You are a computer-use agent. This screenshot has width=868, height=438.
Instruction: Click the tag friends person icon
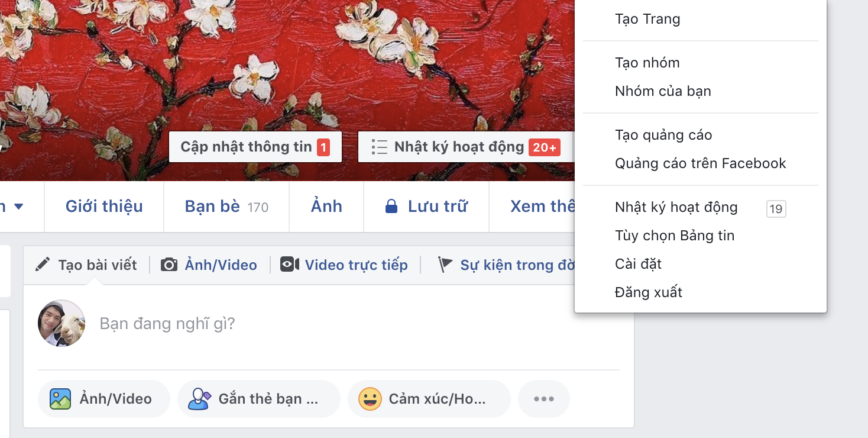click(199, 399)
